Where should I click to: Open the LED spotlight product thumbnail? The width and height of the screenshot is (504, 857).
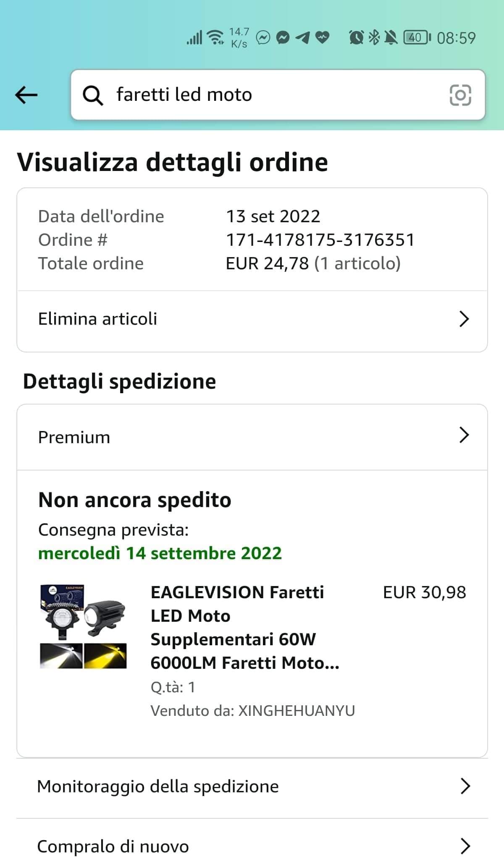coord(83,626)
